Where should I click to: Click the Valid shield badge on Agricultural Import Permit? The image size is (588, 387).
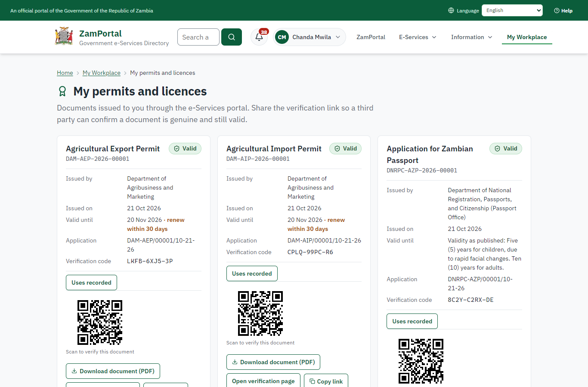point(346,148)
